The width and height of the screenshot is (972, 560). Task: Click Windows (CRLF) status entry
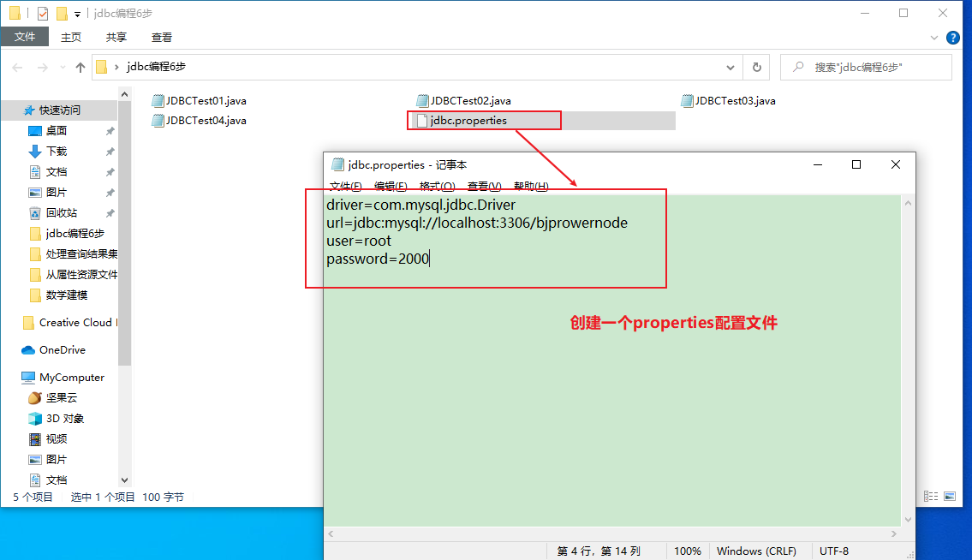[756, 551]
